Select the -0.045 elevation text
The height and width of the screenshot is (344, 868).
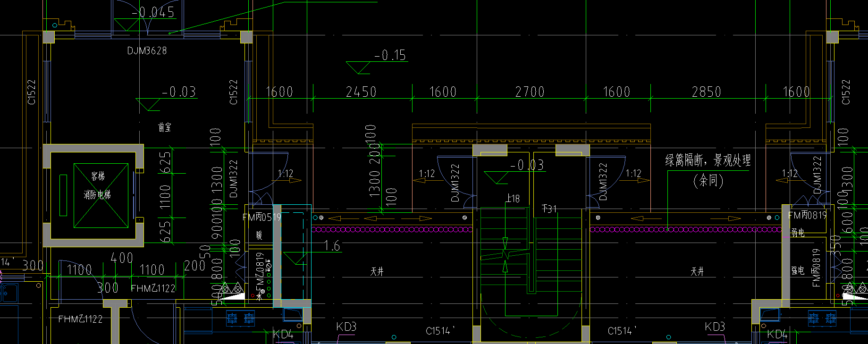tap(154, 12)
